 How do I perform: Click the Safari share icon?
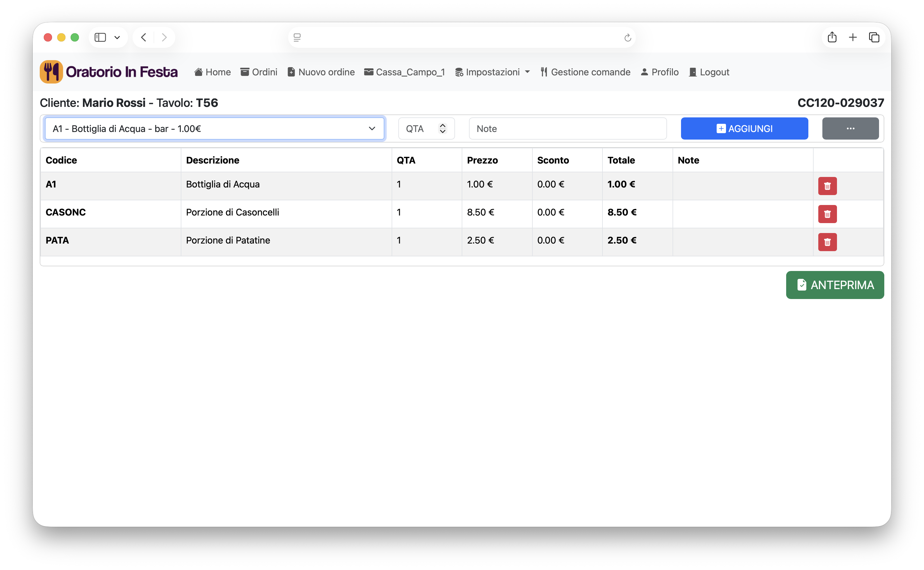(x=832, y=37)
